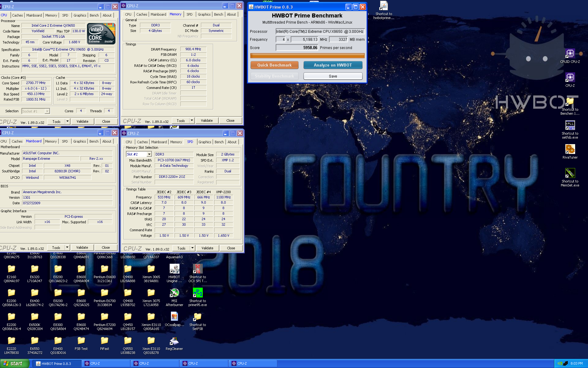Image resolution: width=588 pixels, height=368 pixels.
Task: Select the A-Data Technology module manufacturer value
Action: point(174,166)
